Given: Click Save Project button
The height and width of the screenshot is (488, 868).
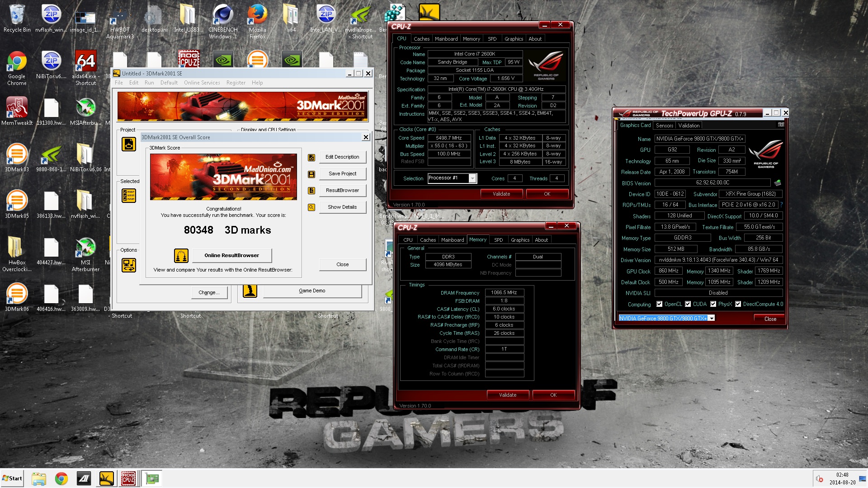Looking at the screenshot, I should [x=342, y=174].
